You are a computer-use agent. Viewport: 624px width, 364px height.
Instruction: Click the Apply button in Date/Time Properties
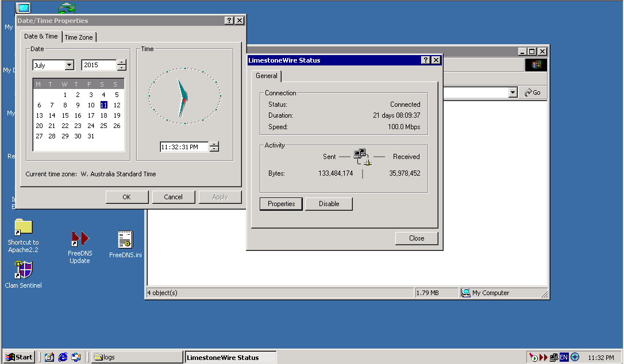(220, 197)
